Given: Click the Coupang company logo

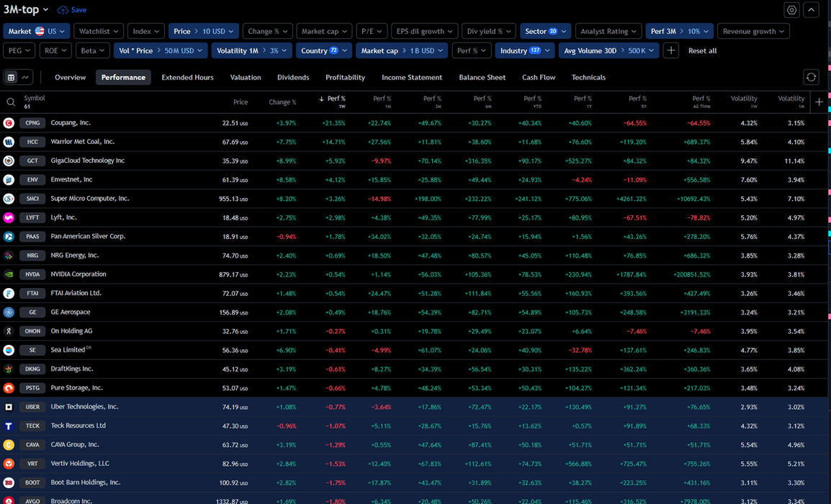Looking at the screenshot, I should [x=7, y=122].
